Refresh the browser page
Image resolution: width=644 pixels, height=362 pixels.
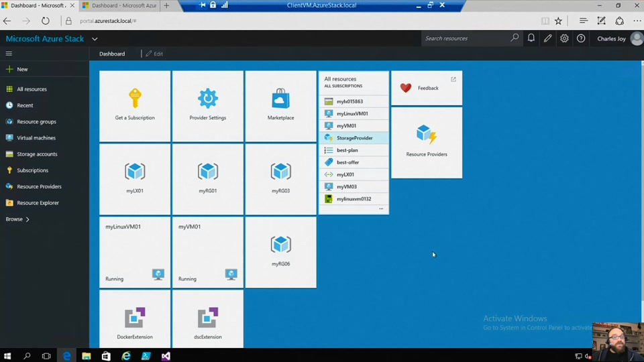tap(45, 21)
